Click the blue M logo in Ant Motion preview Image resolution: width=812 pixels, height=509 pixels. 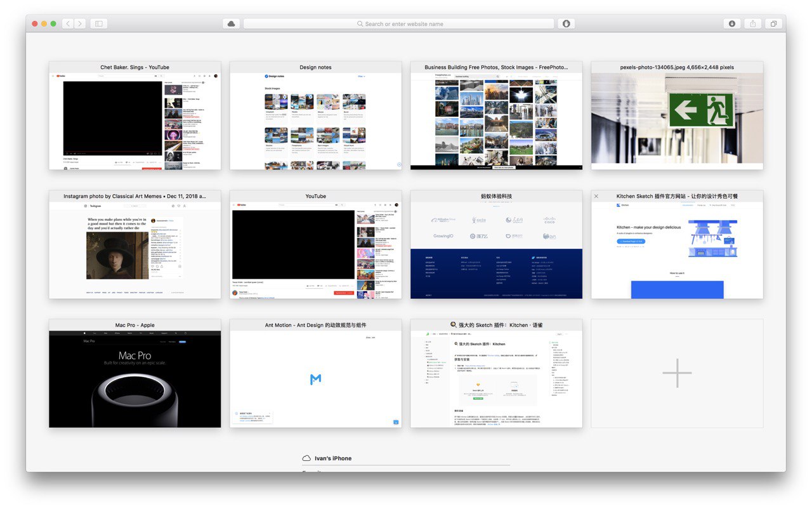point(315,379)
